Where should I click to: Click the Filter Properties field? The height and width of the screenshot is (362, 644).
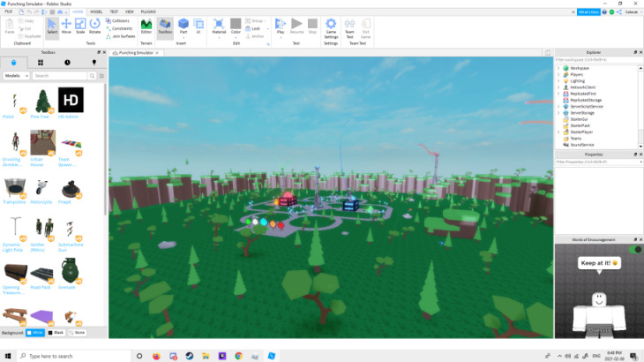[598, 162]
